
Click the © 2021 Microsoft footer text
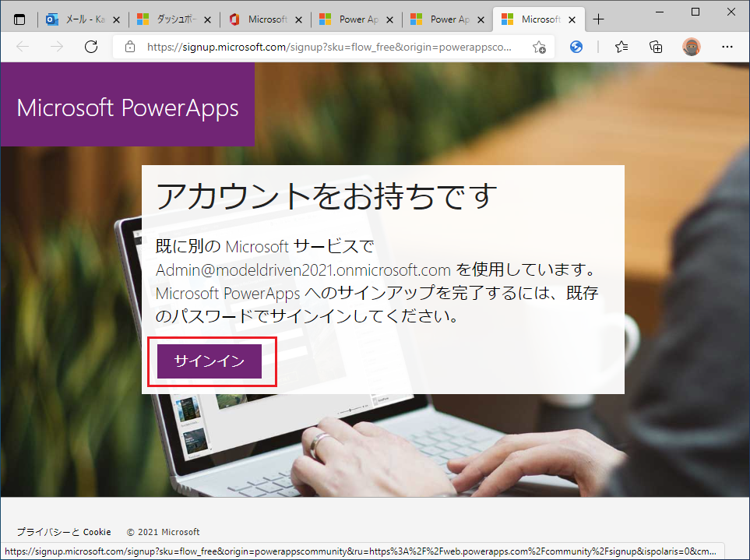click(163, 532)
